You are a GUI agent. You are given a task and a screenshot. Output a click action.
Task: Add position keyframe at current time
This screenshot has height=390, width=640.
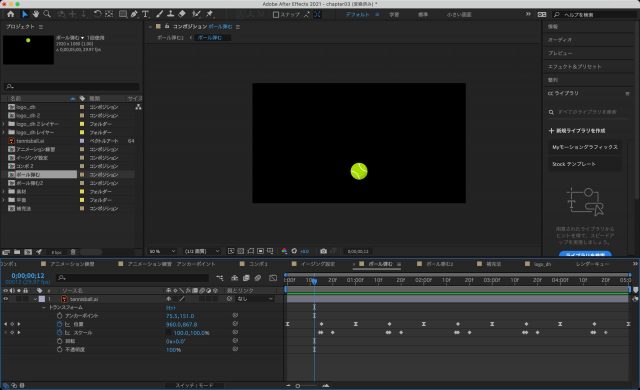tap(12, 324)
